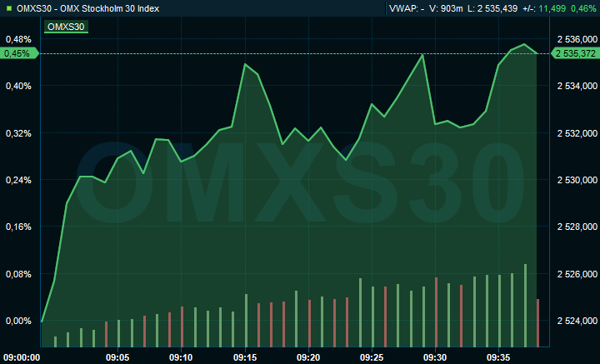Image resolution: width=600 pixels, height=364 pixels.
Task: Click the 2 526,000 price axis label
Action: tap(577, 274)
